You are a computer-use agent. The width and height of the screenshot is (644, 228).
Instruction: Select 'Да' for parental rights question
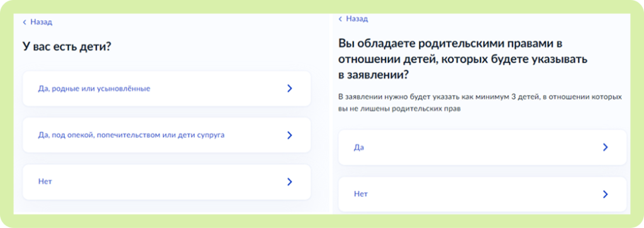(x=482, y=147)
